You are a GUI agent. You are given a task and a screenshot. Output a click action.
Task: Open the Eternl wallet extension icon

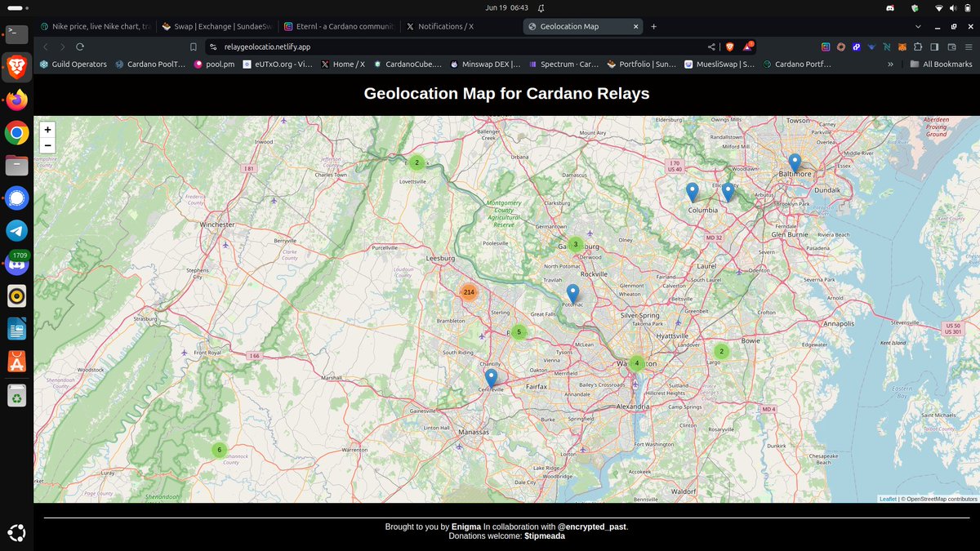(826, 47)
